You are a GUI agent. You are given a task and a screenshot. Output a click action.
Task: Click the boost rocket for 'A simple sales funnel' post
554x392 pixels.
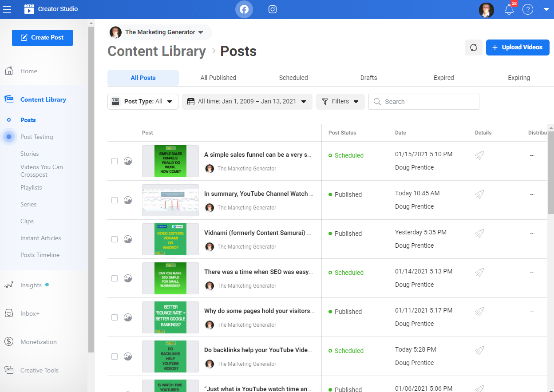pyautogui.click(x=479, y=155)
